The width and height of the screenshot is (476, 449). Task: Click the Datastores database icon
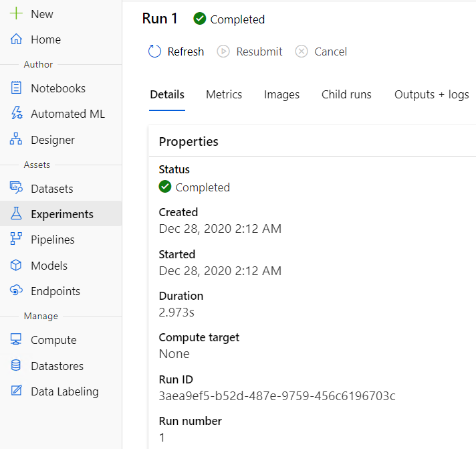16,365
